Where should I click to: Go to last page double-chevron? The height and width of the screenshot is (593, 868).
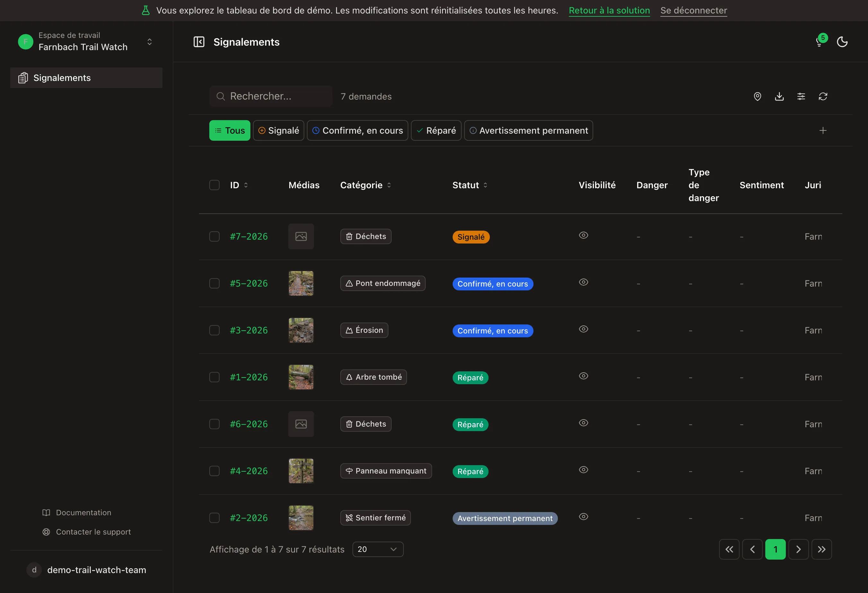pyautogui.click(x=822, y=549)
